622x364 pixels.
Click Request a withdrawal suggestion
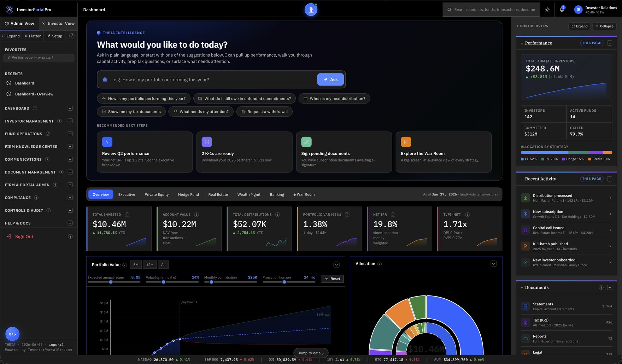click(264, 112)
